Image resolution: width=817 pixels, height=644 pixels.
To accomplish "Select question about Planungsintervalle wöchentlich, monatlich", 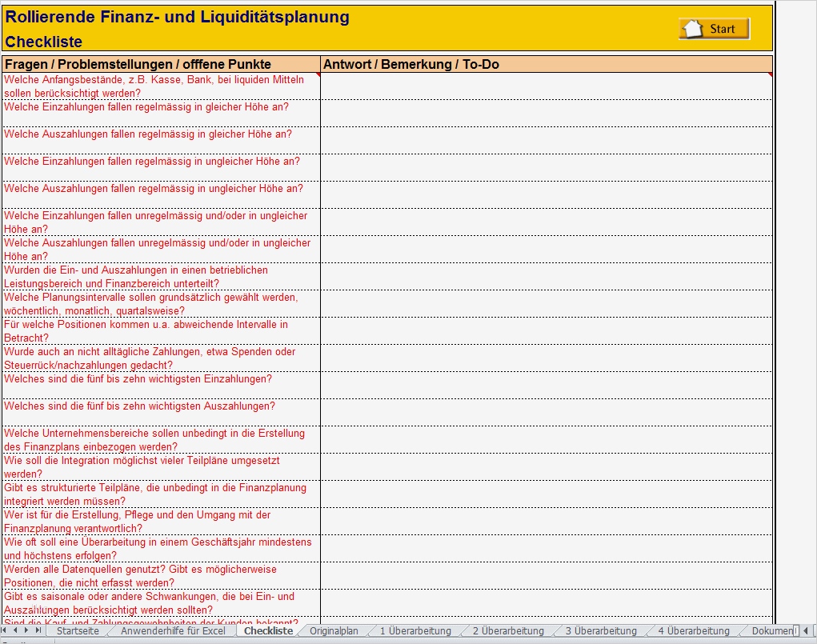I will tap(162, 303).
